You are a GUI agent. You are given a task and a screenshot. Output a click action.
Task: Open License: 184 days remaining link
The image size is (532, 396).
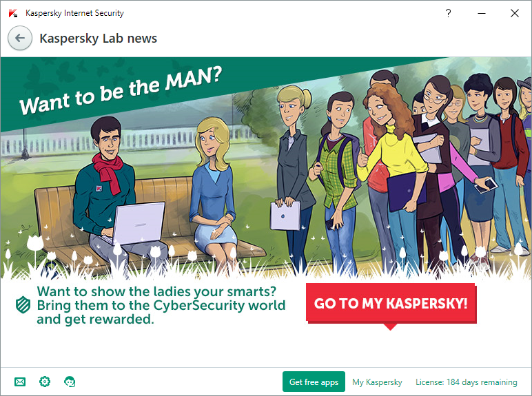pyautogui.click(x=466, y=382)
